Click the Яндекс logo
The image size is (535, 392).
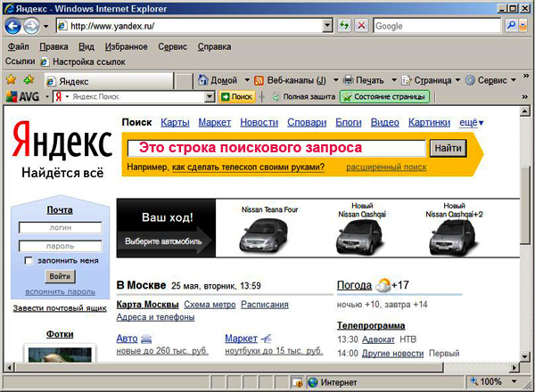point(62,142)
